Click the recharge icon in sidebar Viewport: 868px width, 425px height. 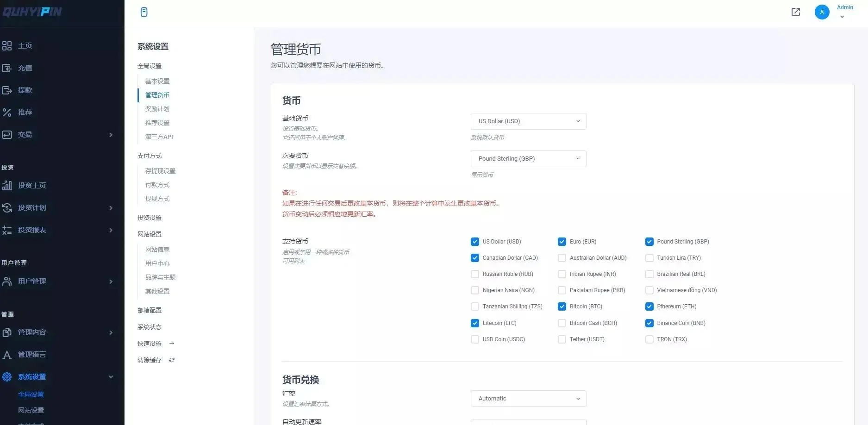click(7, 68)
